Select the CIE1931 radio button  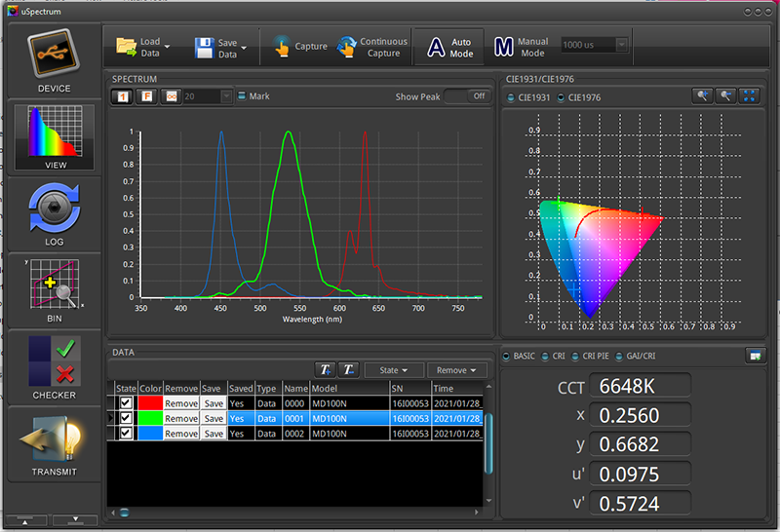tap(513, 97)
